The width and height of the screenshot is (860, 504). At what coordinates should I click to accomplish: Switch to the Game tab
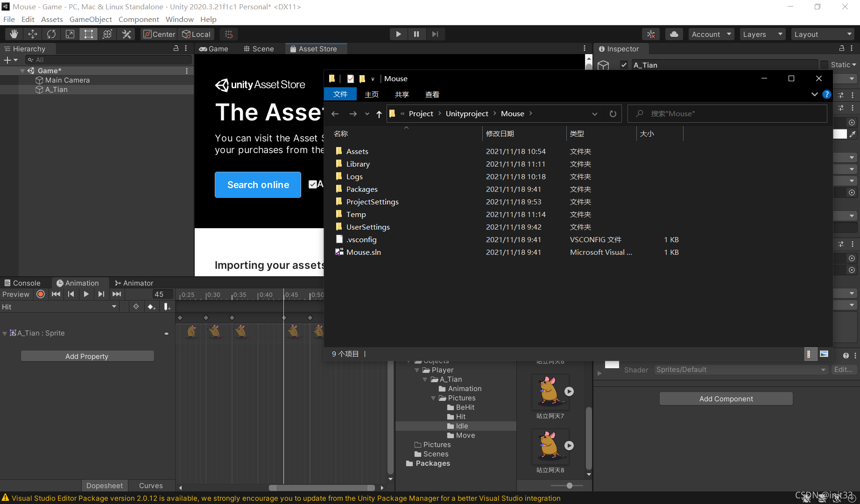click(214, 49)
